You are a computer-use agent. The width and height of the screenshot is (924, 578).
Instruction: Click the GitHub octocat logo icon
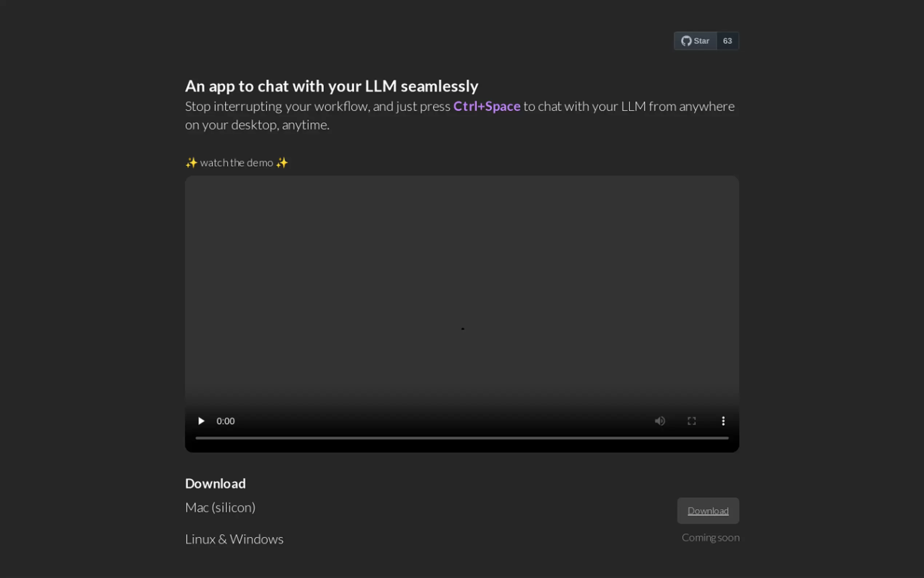pyautogui.click(x=686, y=41)
